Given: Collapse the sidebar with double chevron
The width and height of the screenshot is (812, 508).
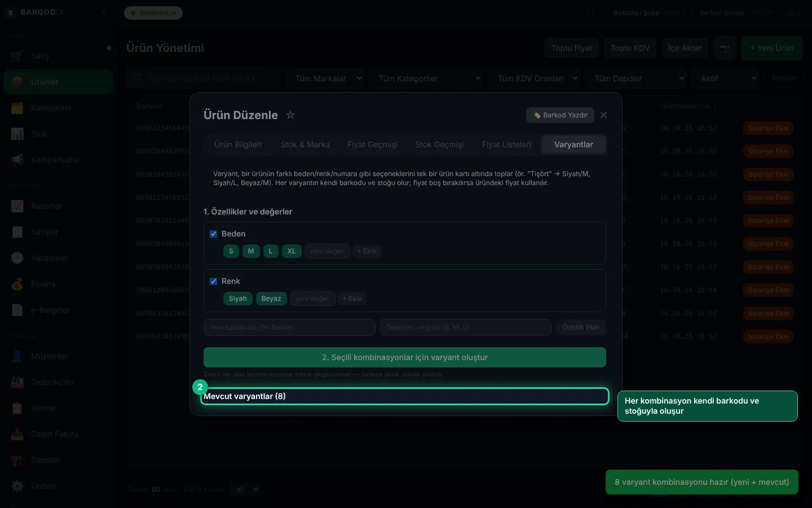Looking at the screenshot, I should coord(104,12).
